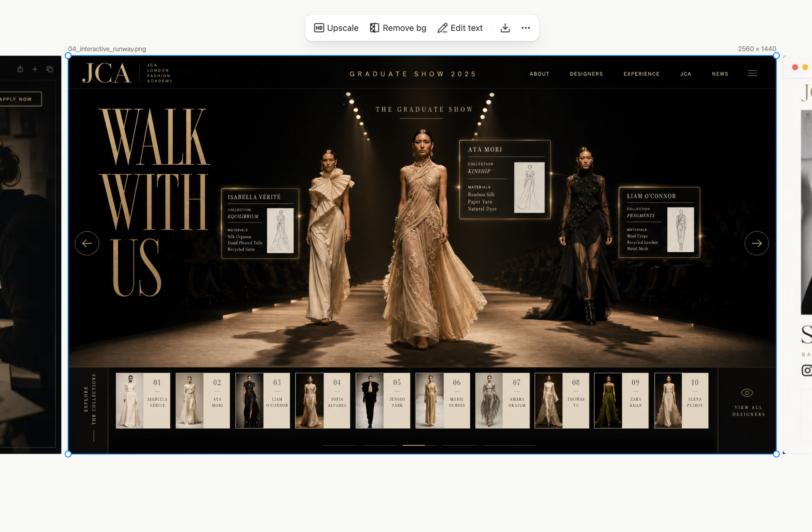Grab the top-right selection handle
This screenshot has height=532, width=812.
point(776,55)
